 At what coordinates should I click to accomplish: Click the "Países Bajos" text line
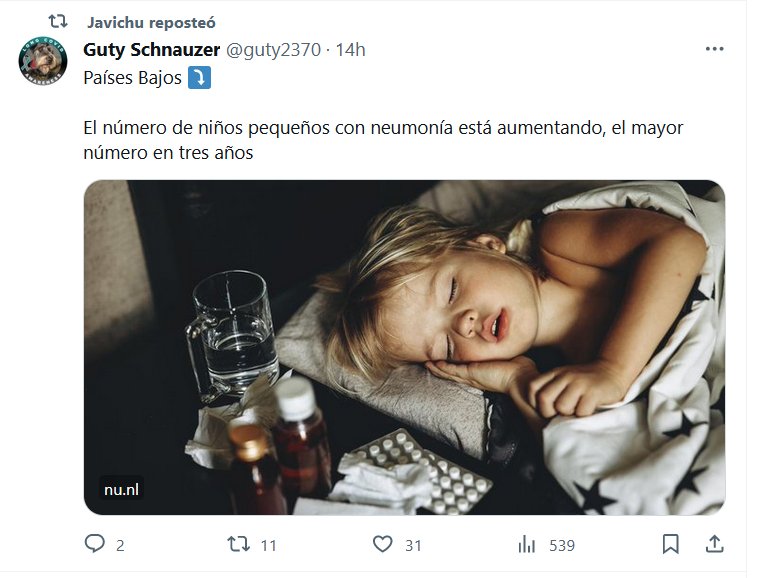pos(133,78)
